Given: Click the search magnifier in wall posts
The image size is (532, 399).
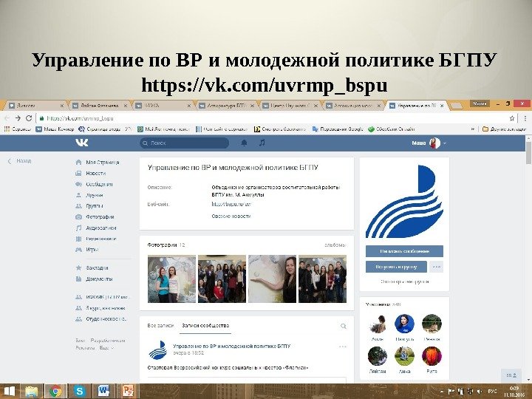Looking at the screenshot, I should 344,326.
